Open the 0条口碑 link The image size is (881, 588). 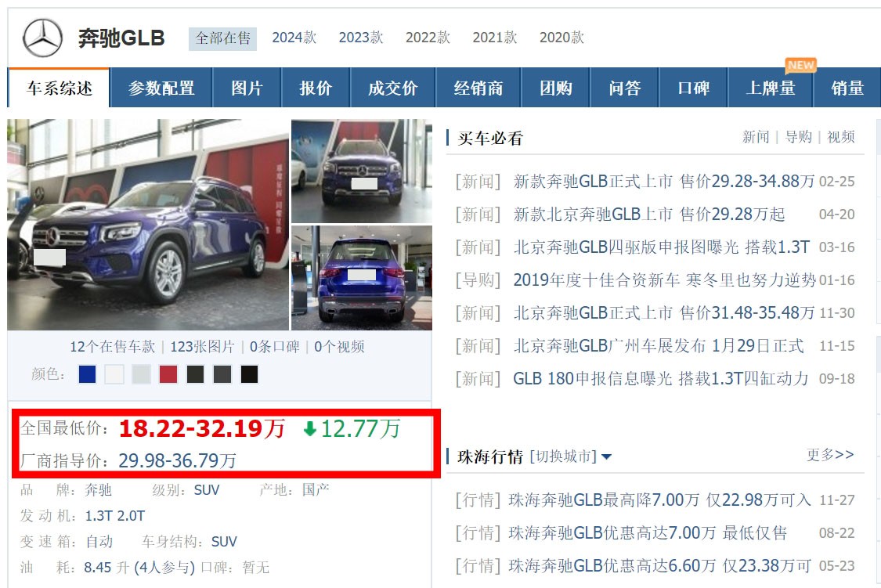click(274, 347)
